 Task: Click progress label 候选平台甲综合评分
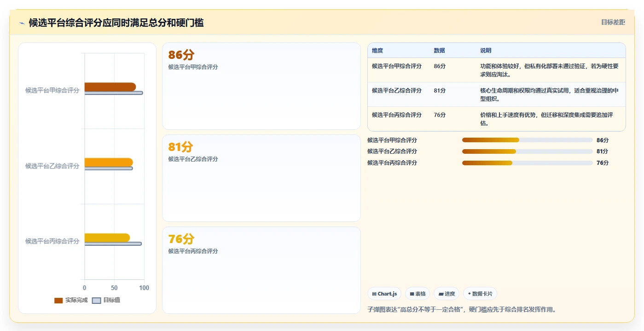pyautogui.click(x=392, y=140)
